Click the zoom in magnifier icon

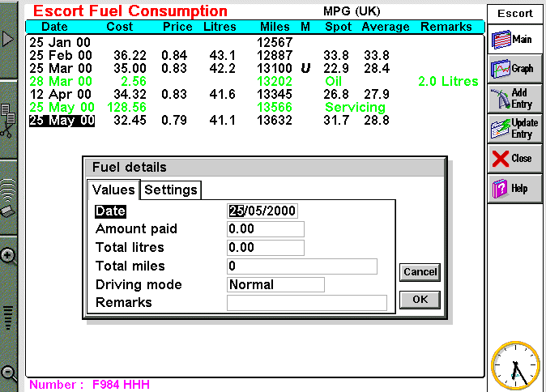pos(8,256)
